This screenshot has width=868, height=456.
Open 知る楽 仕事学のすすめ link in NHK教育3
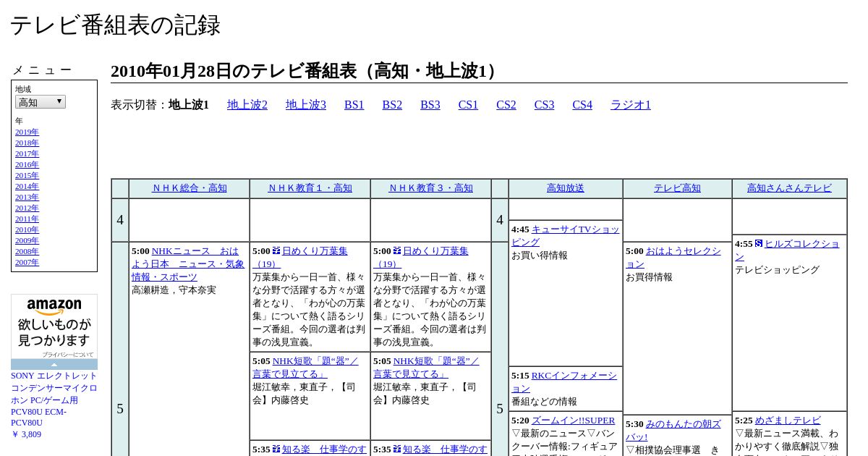click(x=445, y=449)
